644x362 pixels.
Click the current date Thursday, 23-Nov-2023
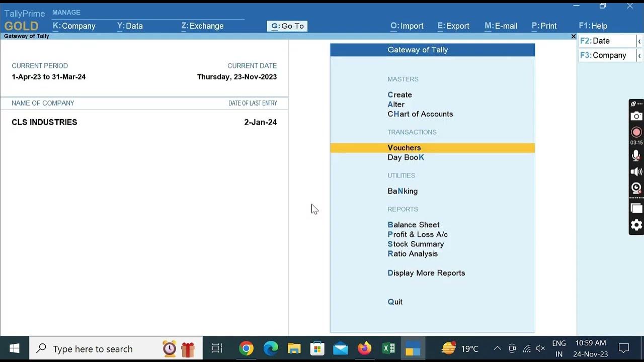coord(237,77)
